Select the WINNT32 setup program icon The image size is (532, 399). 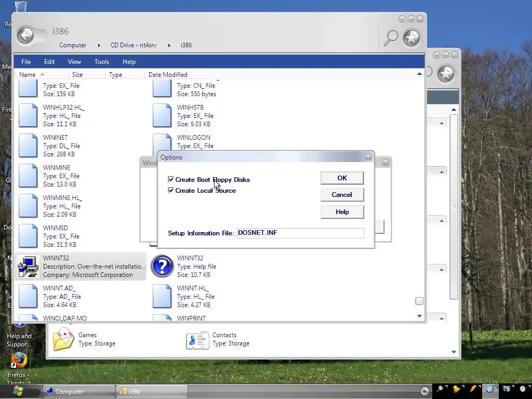(28, 267)
